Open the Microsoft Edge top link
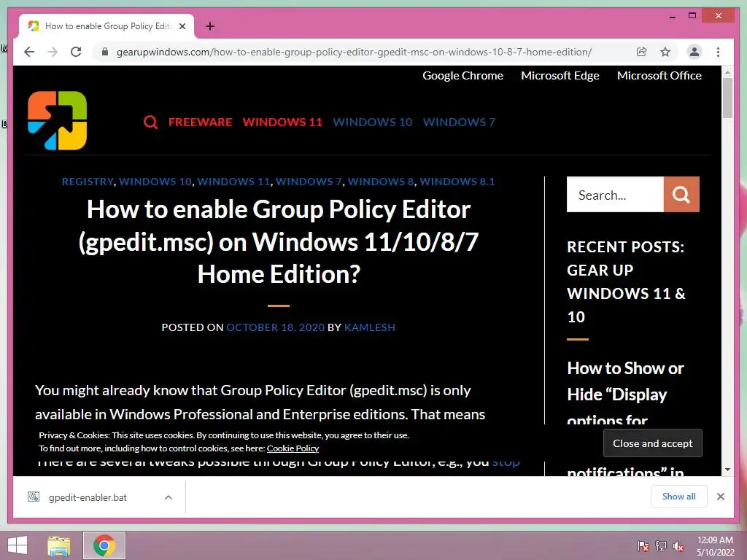This screenshot has height=560, width=747. pyautogui.click(x=560, y=76)
